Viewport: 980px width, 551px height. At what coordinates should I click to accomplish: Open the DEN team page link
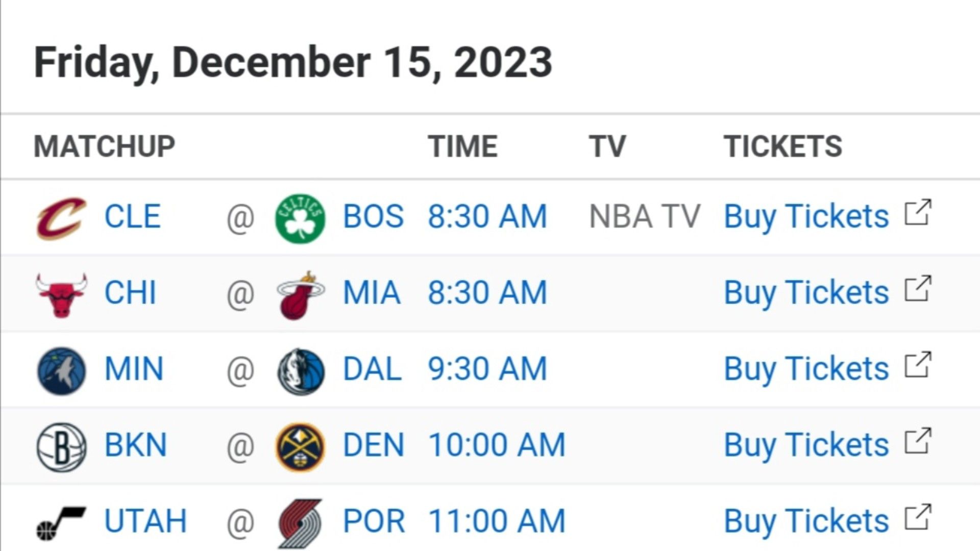coord(374,445)
